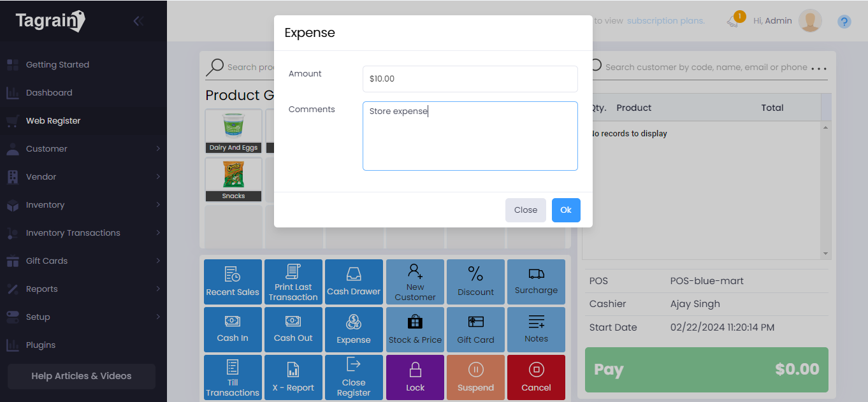The image size is (868, 402).
Task: Collapse the sidebar with double-chevron icon
Action: (x=138, y=21)
